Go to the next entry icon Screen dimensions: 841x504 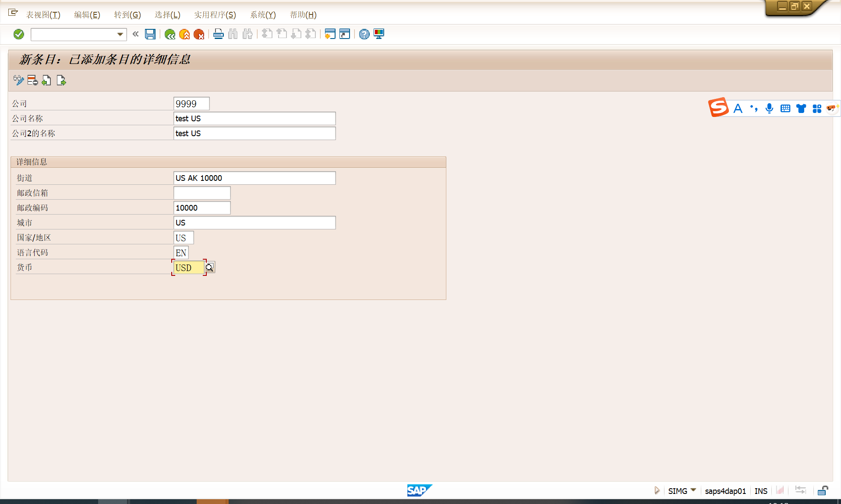[x=61, y=81]
